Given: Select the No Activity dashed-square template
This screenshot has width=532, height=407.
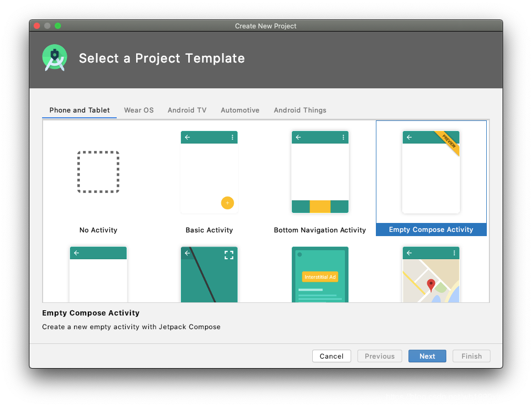Looking at the screenshot, I should pos(98,172).
